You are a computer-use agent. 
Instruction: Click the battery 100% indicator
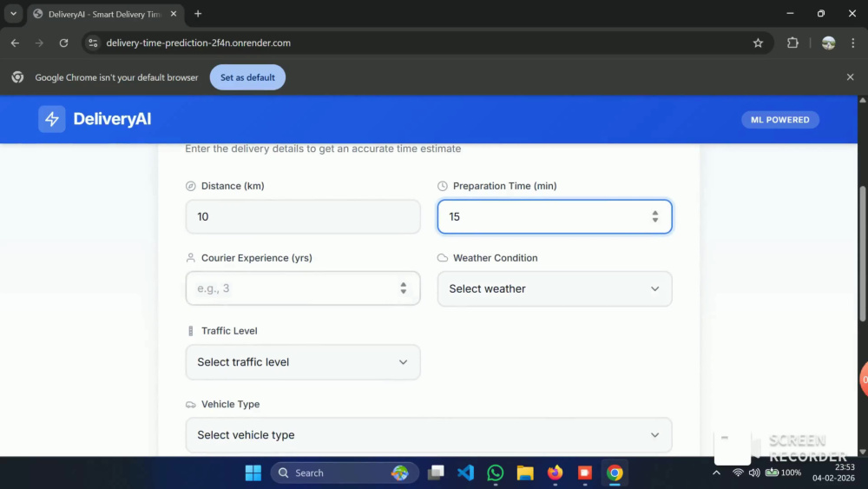(x=783, y=473)
